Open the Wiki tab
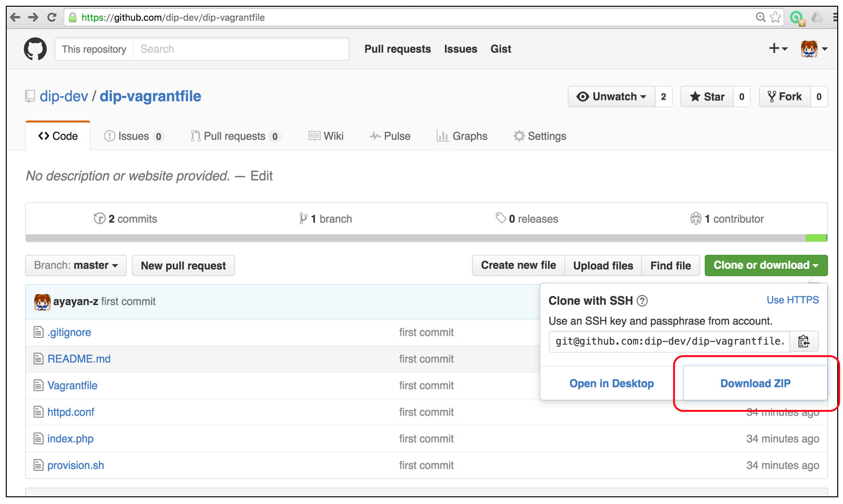 pos(326,136)
